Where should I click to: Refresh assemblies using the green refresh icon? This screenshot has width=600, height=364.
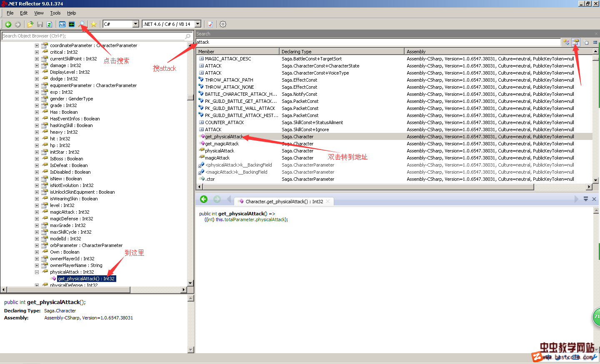point(49,24)
